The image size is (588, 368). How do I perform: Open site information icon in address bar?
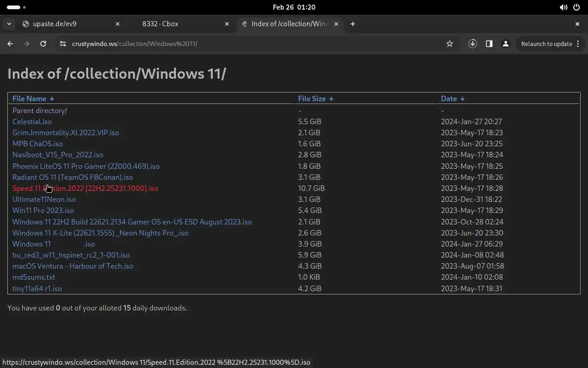pyautogui.click(x=63, y=44)
